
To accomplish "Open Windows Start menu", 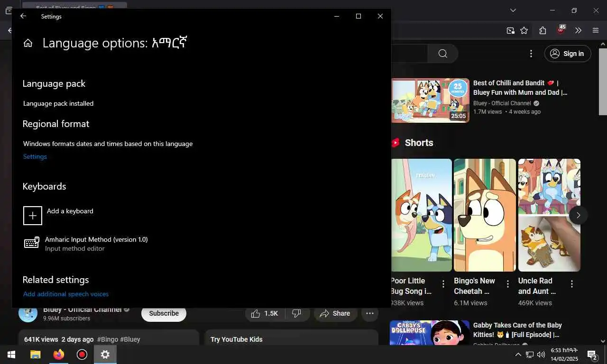I will (x=11, y=355).
